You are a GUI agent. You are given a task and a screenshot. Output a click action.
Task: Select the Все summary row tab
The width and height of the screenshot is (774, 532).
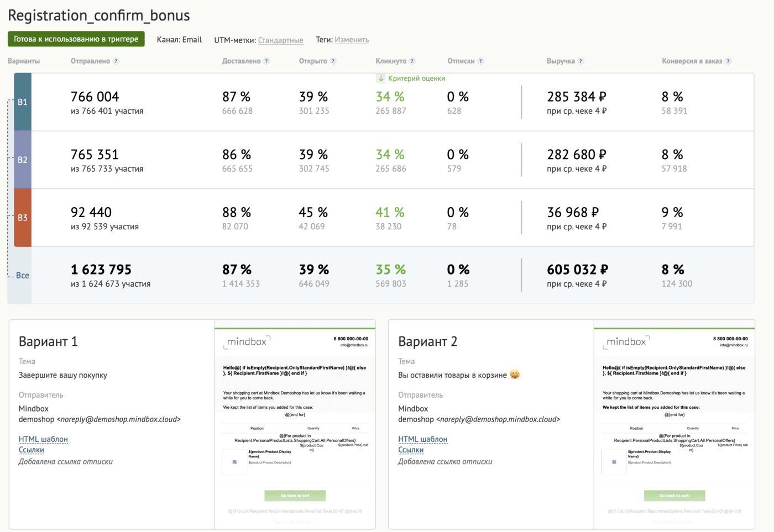[23, 275]
